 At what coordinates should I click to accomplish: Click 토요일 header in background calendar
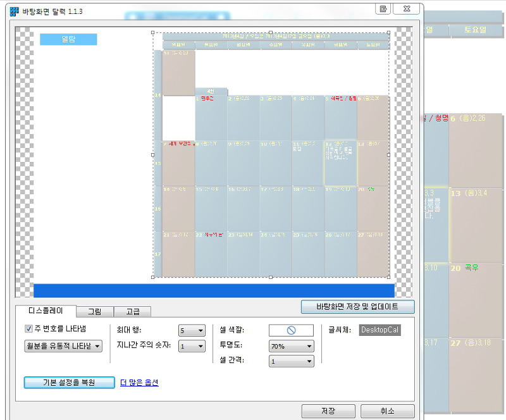tap(476, 30)
